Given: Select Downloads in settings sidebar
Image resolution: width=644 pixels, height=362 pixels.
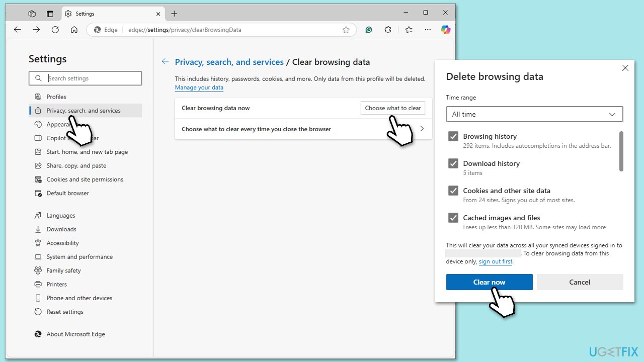Looking at the screenshot, I should coord(61,229).
